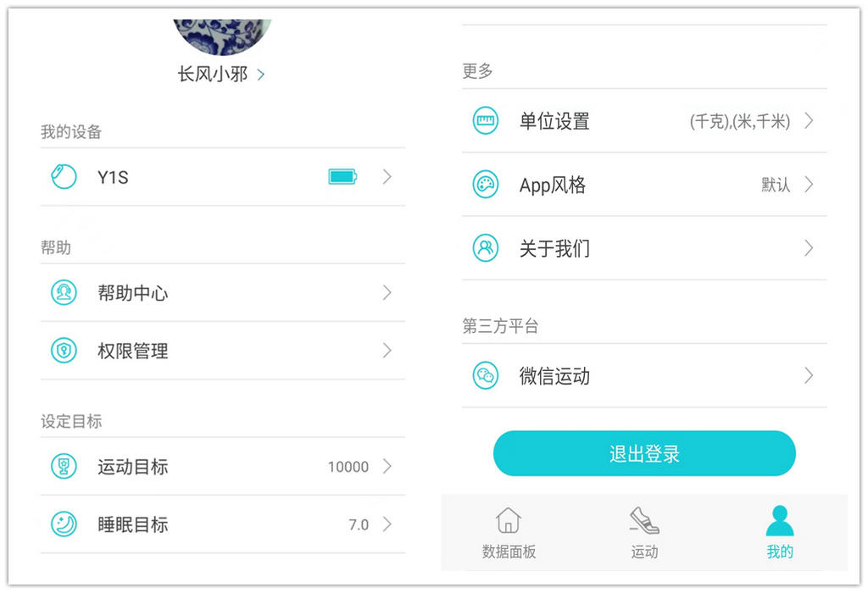Click the 睡眠目标 moon icon

[63, 524]
